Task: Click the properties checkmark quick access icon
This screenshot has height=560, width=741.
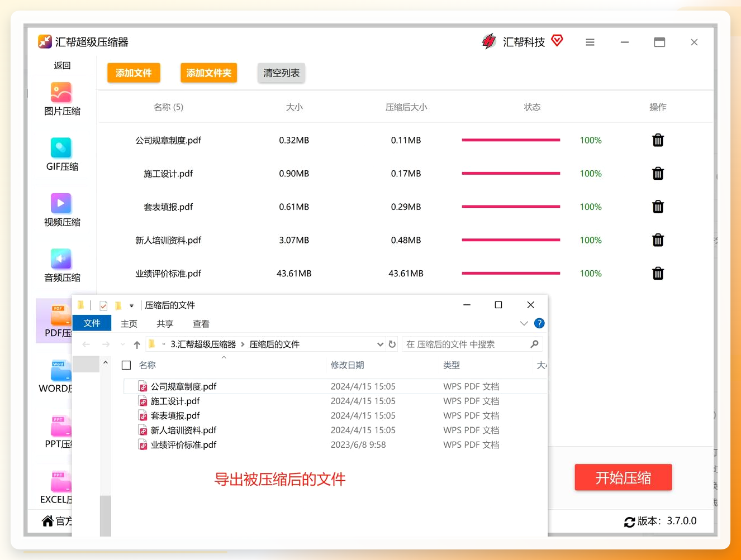Action: coord(103,305)
